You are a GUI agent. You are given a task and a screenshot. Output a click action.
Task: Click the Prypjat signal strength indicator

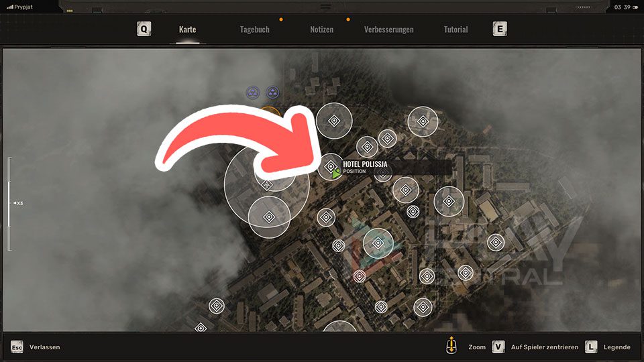[10, 7]
